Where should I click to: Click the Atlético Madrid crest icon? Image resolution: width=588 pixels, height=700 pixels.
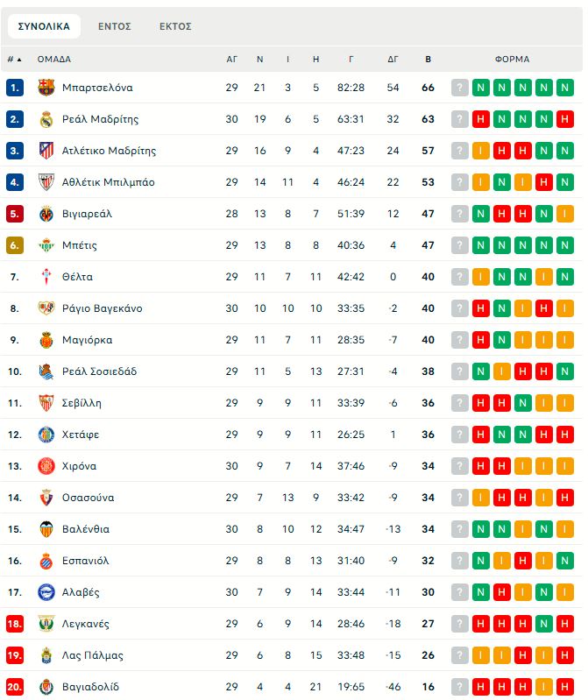click(x=46, y=151)
